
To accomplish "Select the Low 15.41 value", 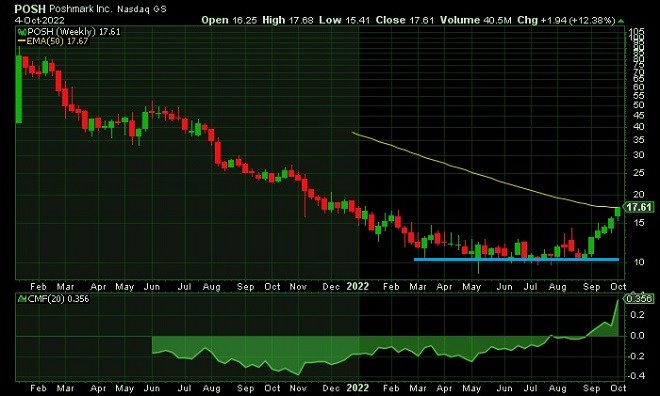I will [345, 20].
